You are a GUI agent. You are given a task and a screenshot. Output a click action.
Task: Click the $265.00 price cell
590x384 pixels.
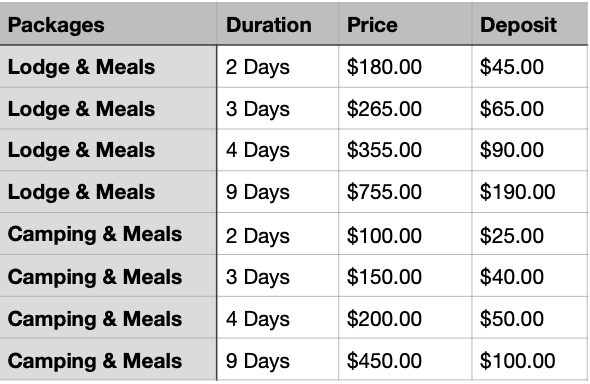[405, 108]
